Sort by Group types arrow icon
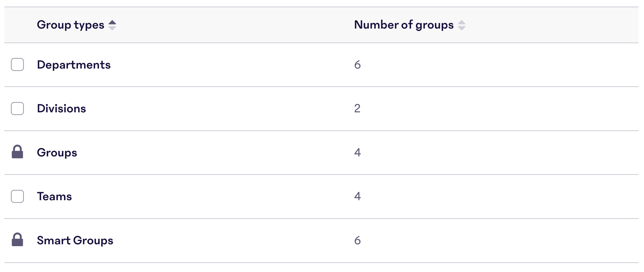644x272 pixels. [112, 25]
